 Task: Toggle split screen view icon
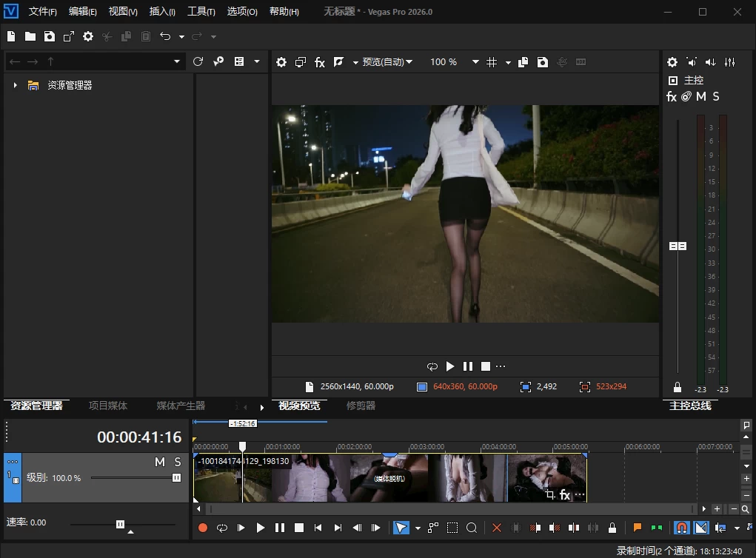coord(339,61)
